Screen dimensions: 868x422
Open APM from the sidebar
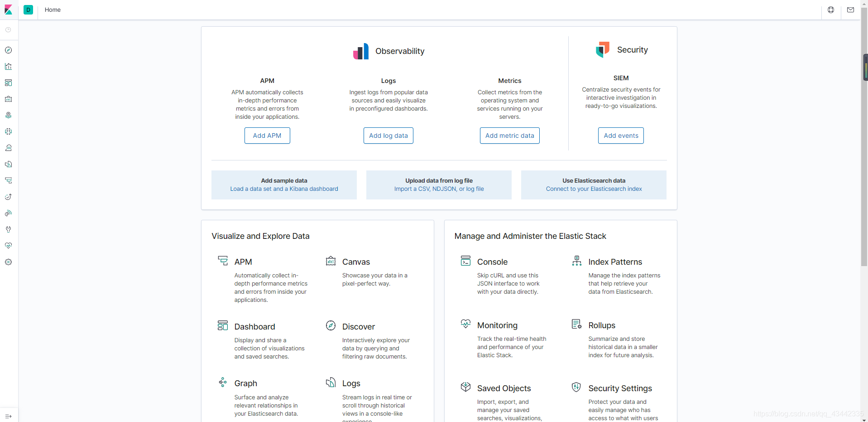click(x=8, y=181)
